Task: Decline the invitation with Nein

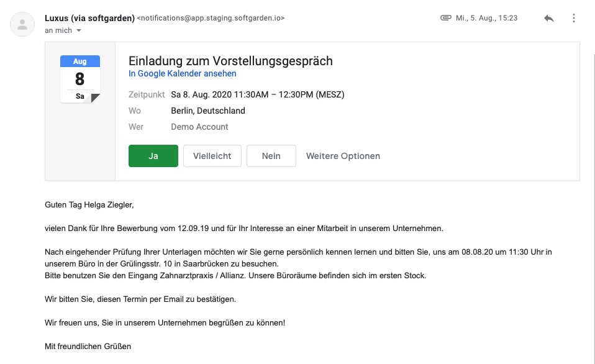Action: click(x=271, y=156)
